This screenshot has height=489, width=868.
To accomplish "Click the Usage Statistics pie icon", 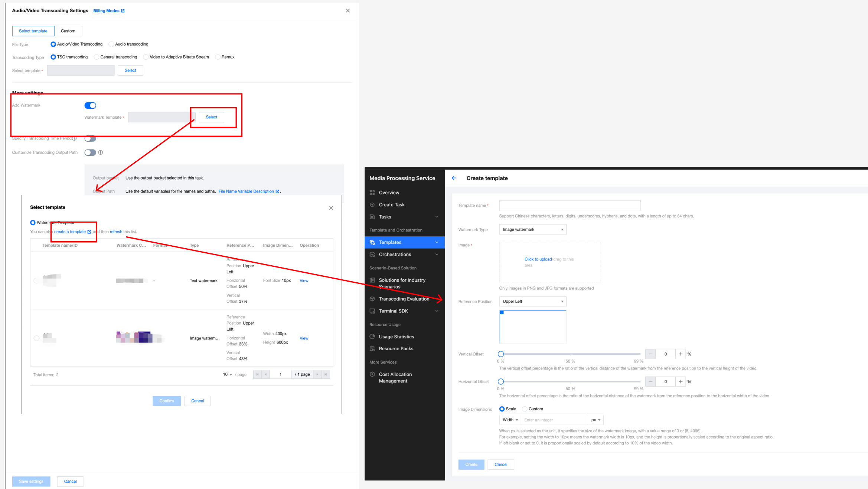I will pyautogui.click(x=372, y=337).
